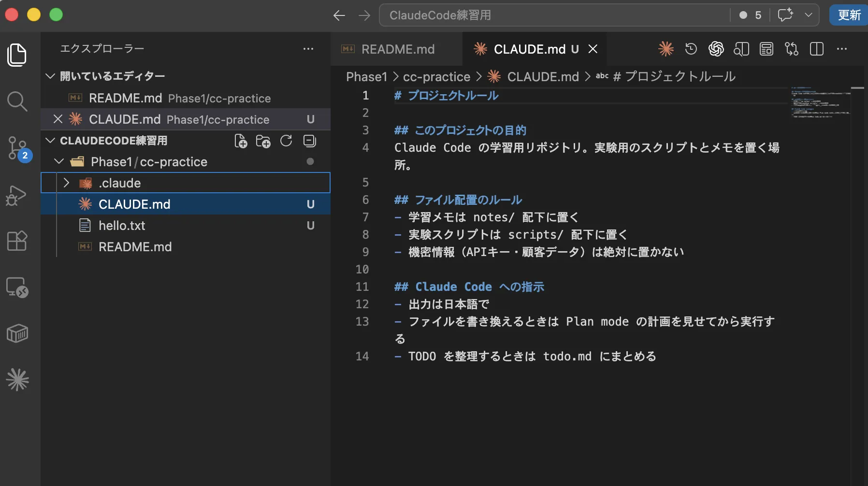The height and width of the screenshot is (486, 868).
Task: Close CLAUDE.md in open editors list
Action: (58, 119)
